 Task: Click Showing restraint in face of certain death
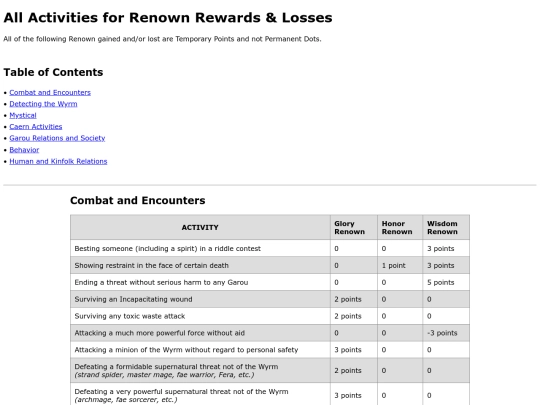coord(152,266)
